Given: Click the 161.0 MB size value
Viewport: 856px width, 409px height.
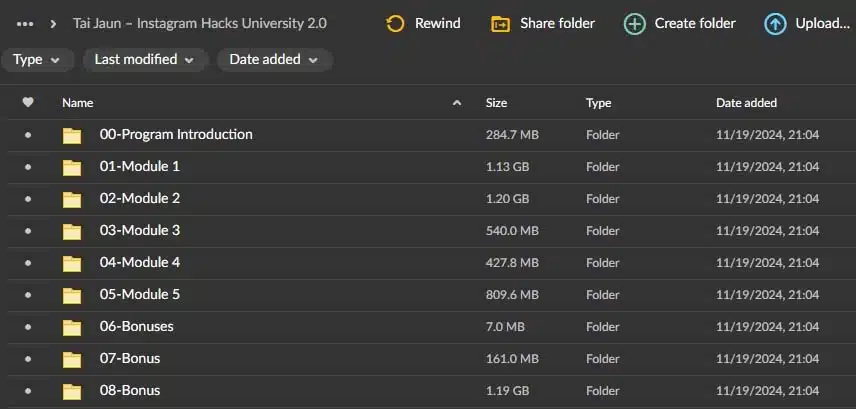Looking at the screenshot, I should [512, 359].
